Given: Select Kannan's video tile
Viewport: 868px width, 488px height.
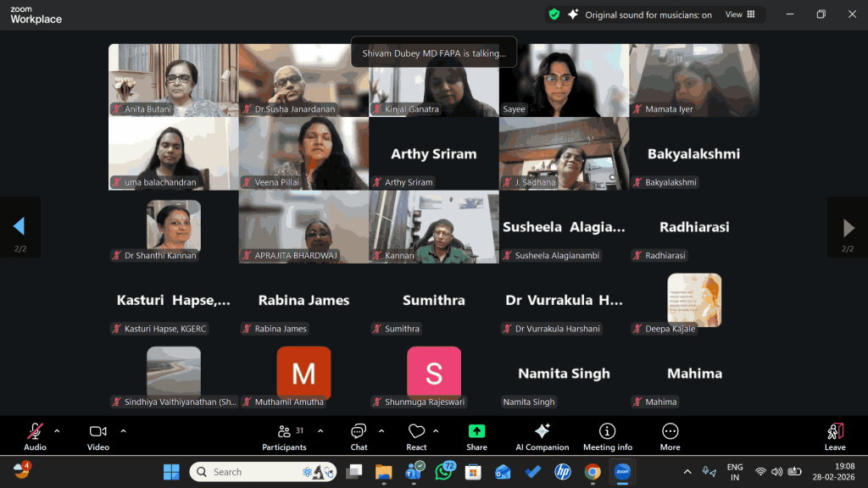Looking at the screenshot, I should [434, 226].
